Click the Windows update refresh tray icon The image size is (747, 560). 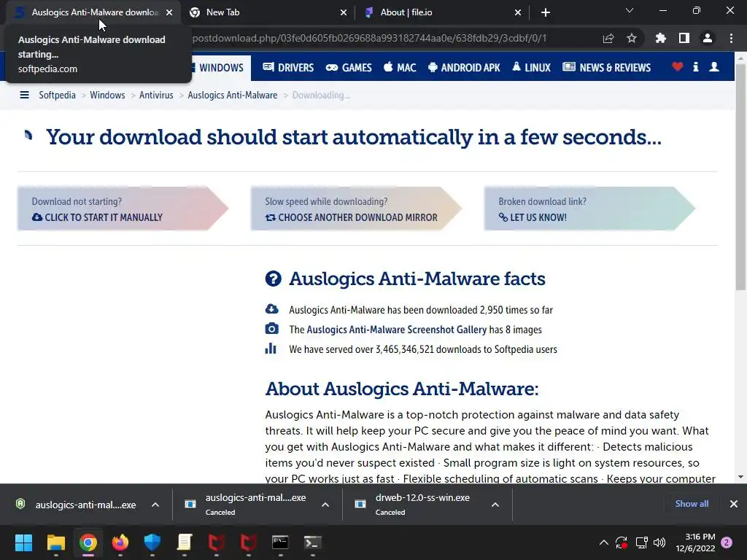click(622, 542)
